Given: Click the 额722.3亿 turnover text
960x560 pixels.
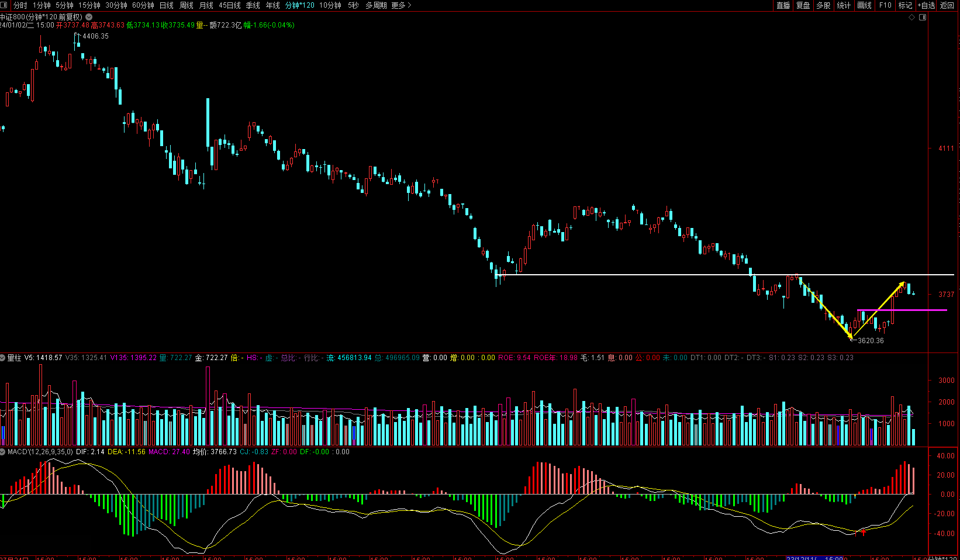Looking at the screenshot, I should (226, 25).
